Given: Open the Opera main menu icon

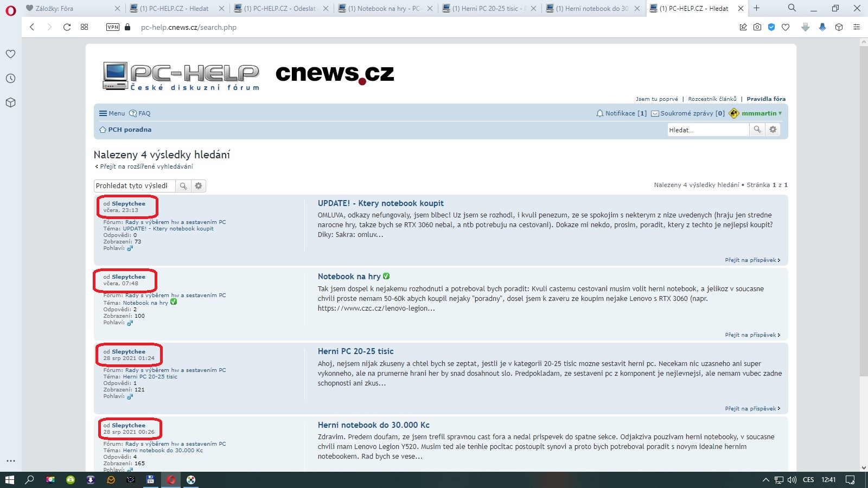Looking at the screenshot, I should tap(11, 10).
